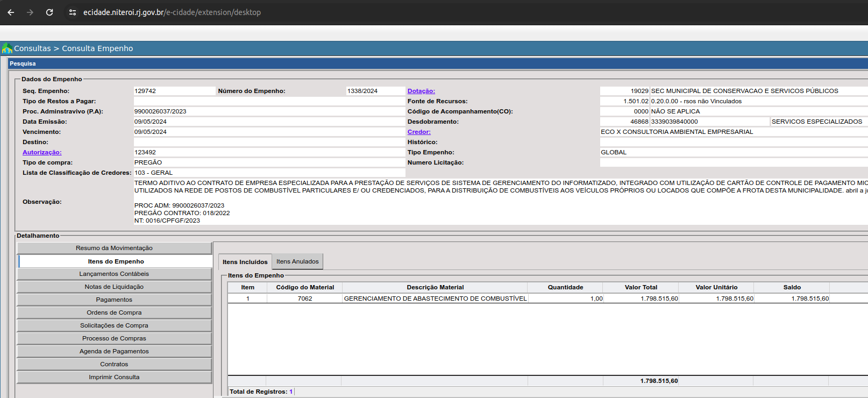Open Resumo da Movimentação section
This screenshot has width=868, height=398.
[x=114, y=248]
